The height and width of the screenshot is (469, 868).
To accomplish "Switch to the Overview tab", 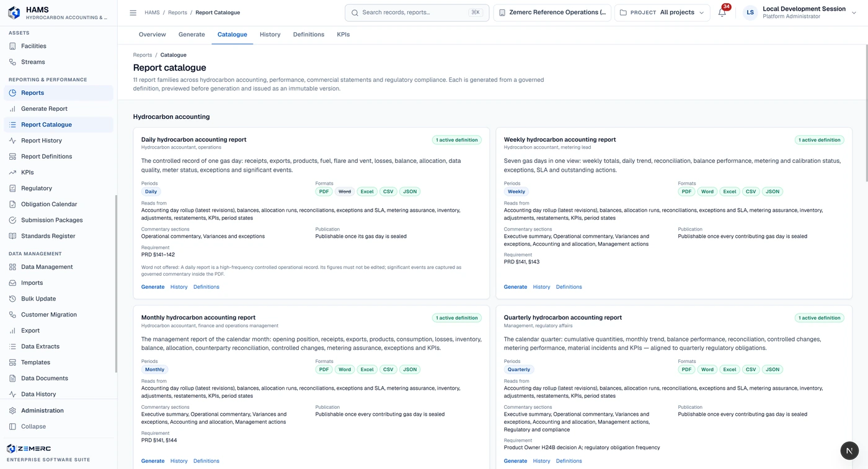I will (x=153, y=35).
